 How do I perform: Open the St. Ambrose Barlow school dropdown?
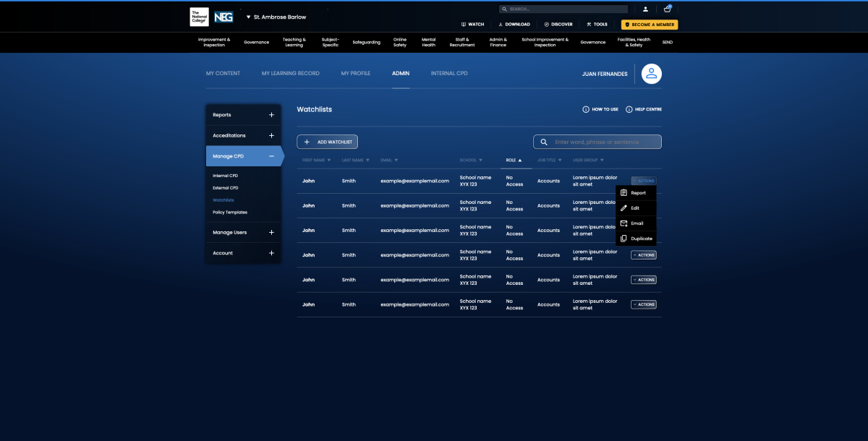point(276,17)
